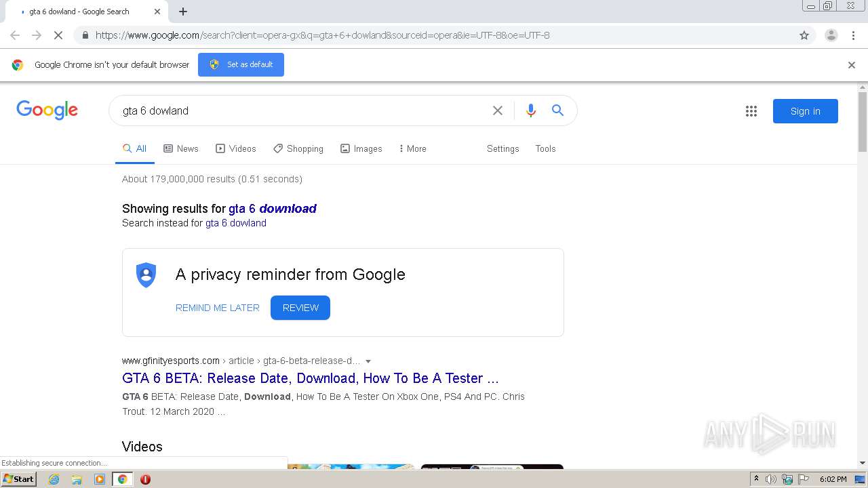Screen dimensions: 868x488
Task: Set Chrome as default browser
Action: point(241,64)
